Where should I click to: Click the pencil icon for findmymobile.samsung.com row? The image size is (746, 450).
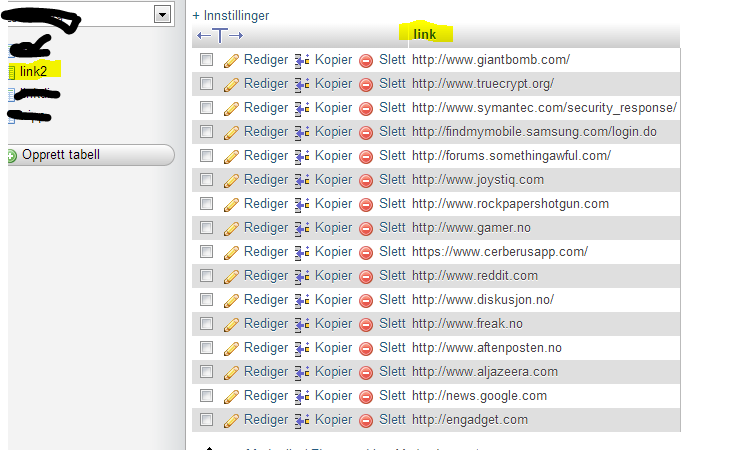(231, 132)
